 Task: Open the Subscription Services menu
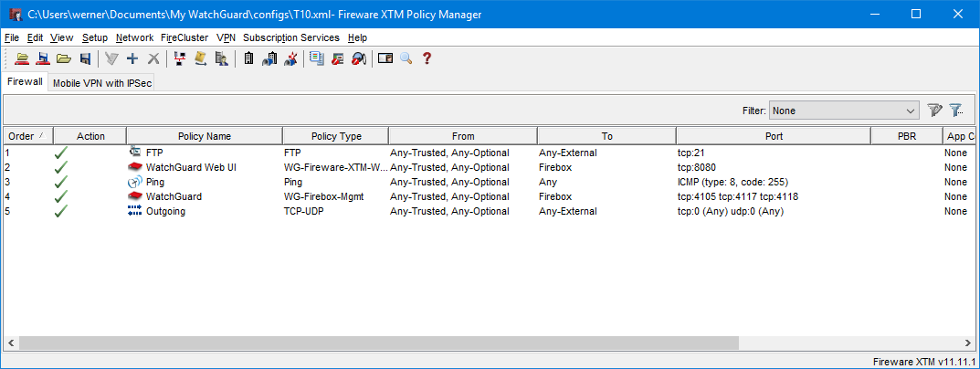pos(291,37)
